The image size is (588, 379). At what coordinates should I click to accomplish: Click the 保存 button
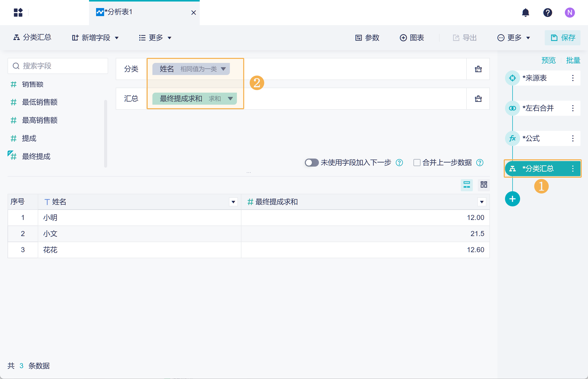pyautogui.click(x=562, y=38)
